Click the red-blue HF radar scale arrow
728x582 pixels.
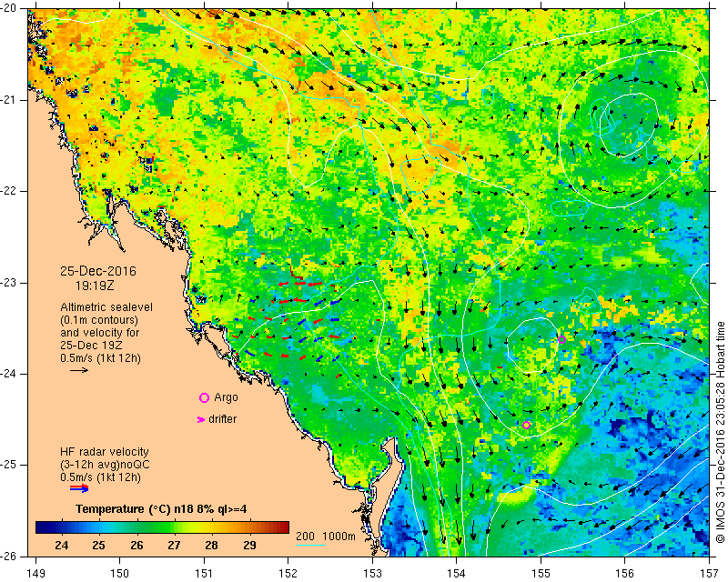point(79,488)
